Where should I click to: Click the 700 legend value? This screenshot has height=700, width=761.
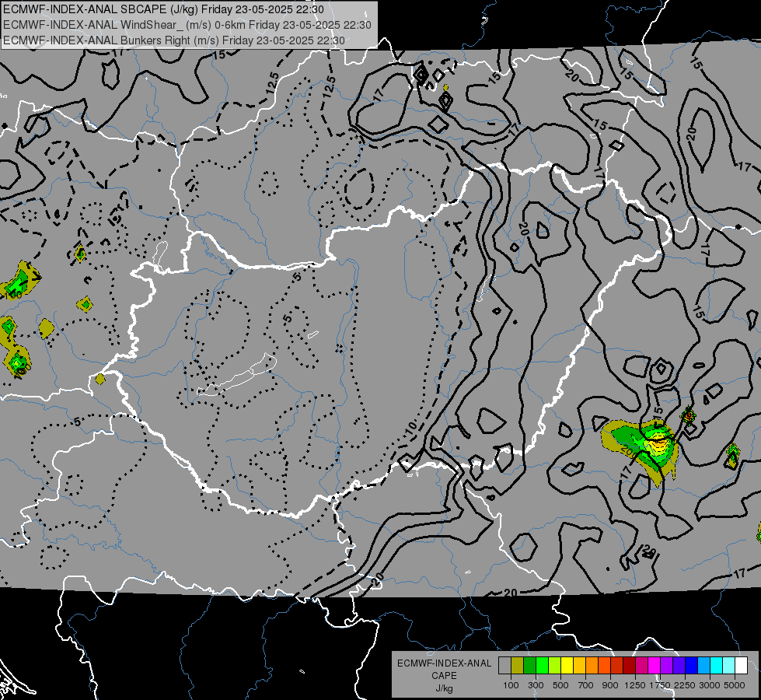pos(586,685)
